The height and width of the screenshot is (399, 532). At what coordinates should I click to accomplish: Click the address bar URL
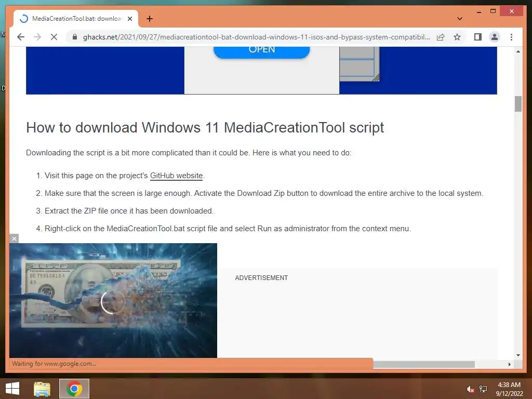(257, 37)
